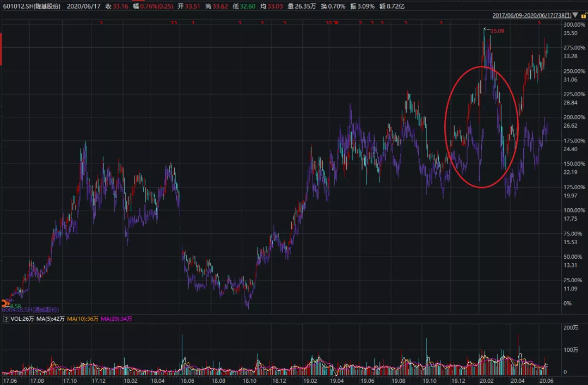Click the red bar on left edge
588x385 pixels.
coord(2,49)
